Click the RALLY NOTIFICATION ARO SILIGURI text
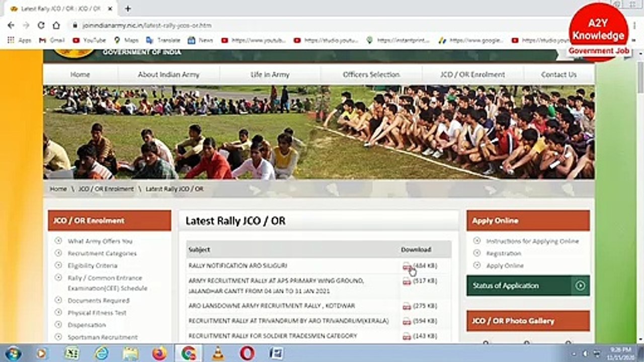Viewport: 644px width, 362px height. pos(237,265)
